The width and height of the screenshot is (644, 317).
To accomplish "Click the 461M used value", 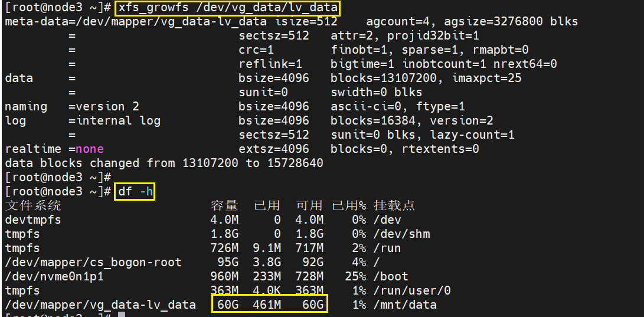I will (x=267, y=305).
